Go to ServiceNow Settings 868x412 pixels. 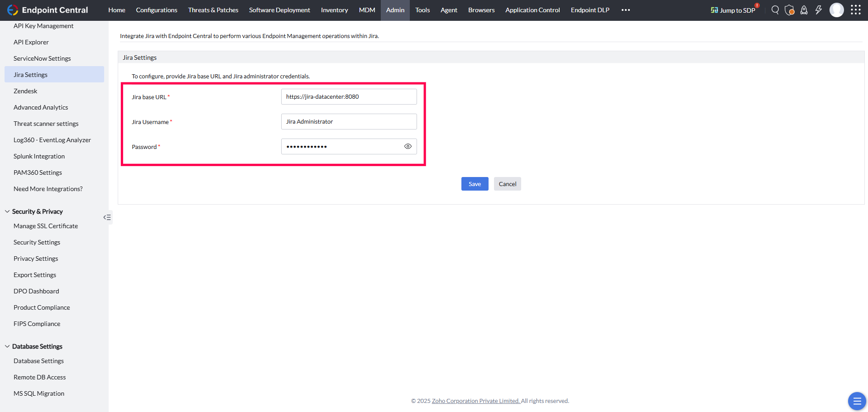click(x=42, y=58)
